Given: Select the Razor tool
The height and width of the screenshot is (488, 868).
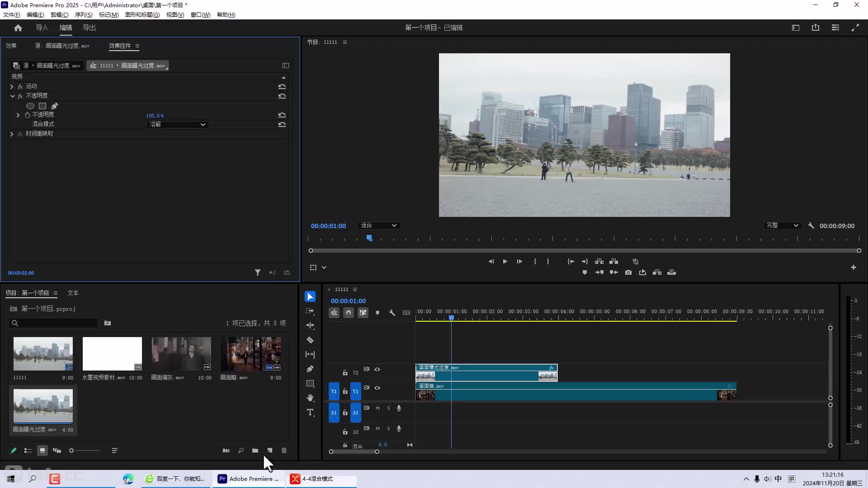Looking at the screenshot, I should [x=310, y=340].
